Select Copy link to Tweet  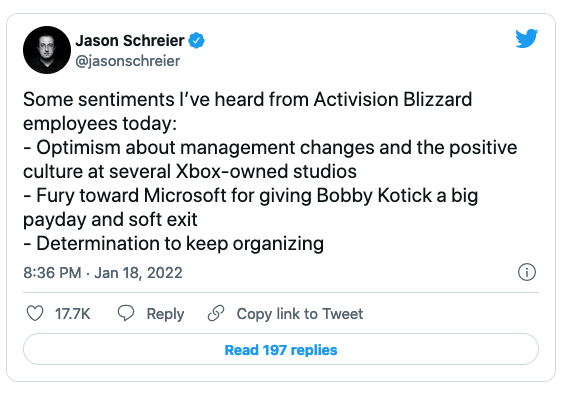coord(300,314)
